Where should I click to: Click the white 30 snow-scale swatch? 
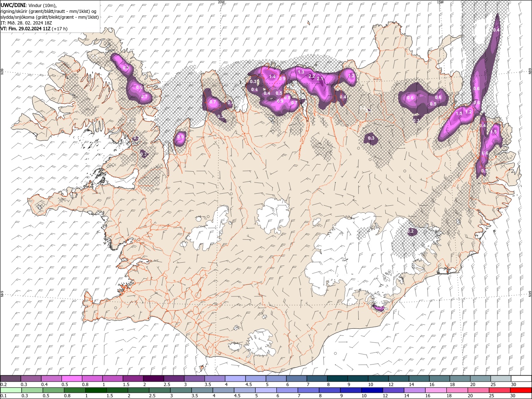click(521, 379)
